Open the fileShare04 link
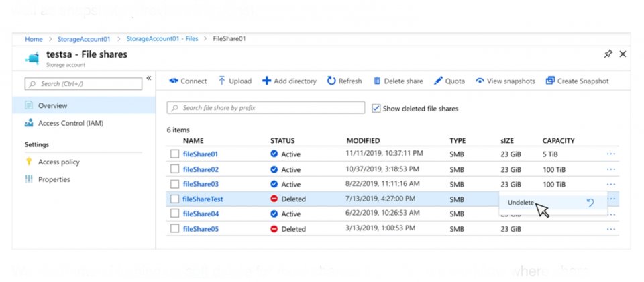This screenshot has width=644, height=282. 201,214
